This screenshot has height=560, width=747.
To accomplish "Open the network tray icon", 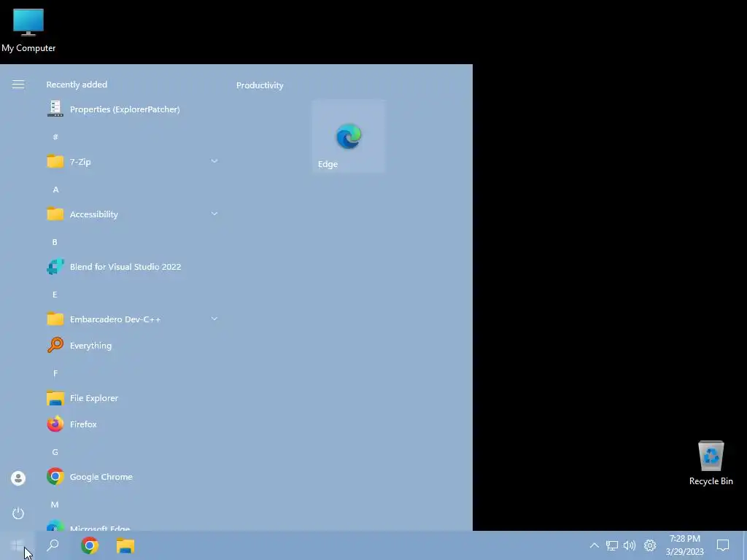I will [612, 545].
